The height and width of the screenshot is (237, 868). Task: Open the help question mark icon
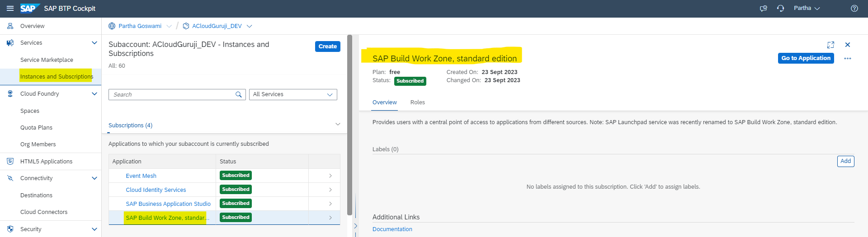pos(854,9)
